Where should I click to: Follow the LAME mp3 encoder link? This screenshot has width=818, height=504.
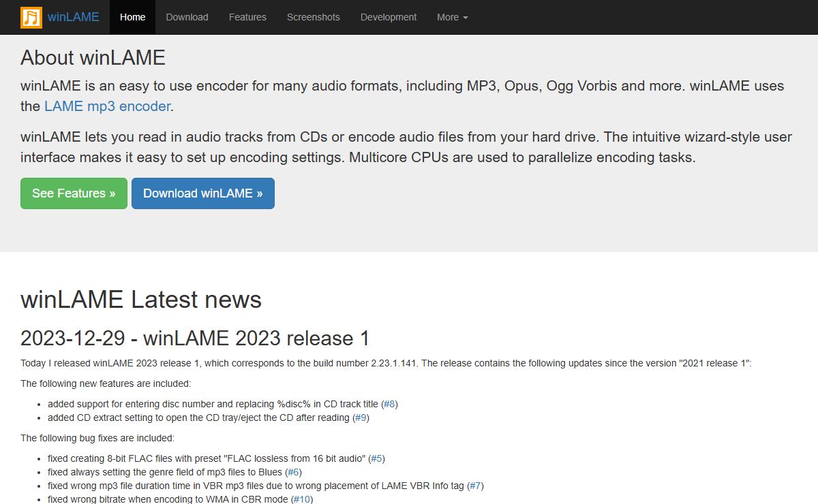pos(107,106)
